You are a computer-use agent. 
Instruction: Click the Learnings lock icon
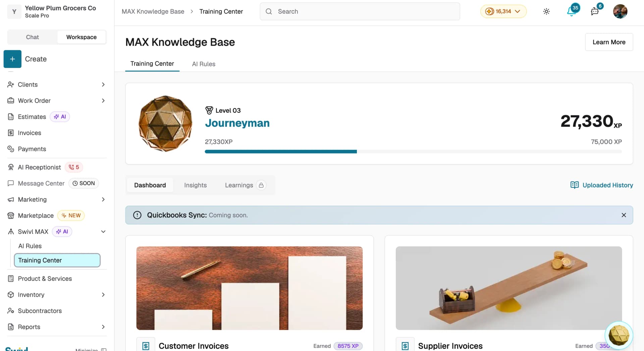pos(261,185)
